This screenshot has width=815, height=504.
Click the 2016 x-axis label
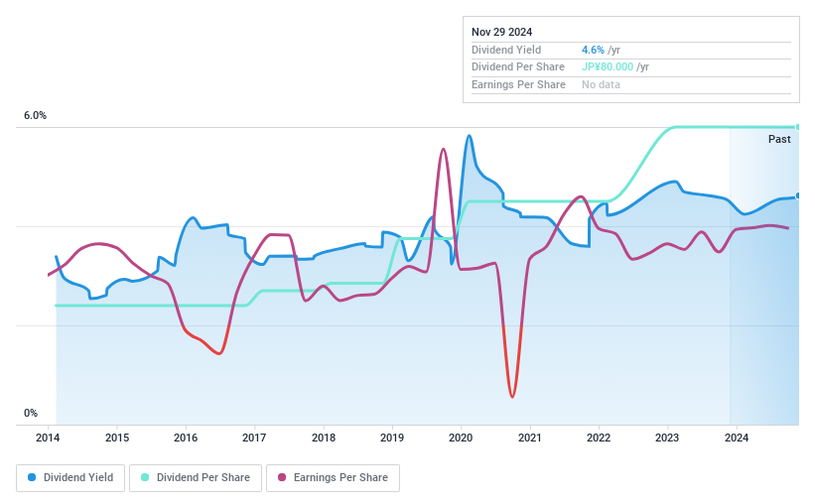186,438
